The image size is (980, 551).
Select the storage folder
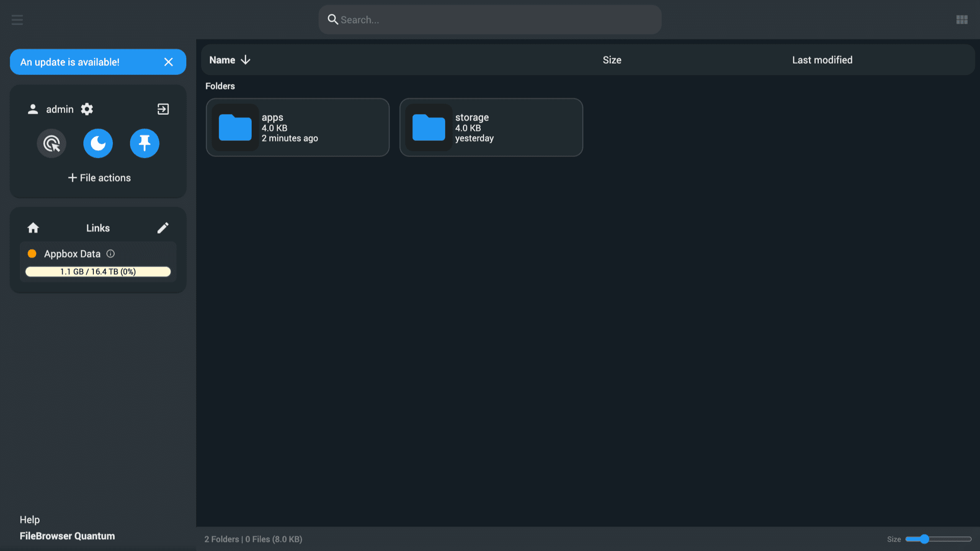[491, 127]
